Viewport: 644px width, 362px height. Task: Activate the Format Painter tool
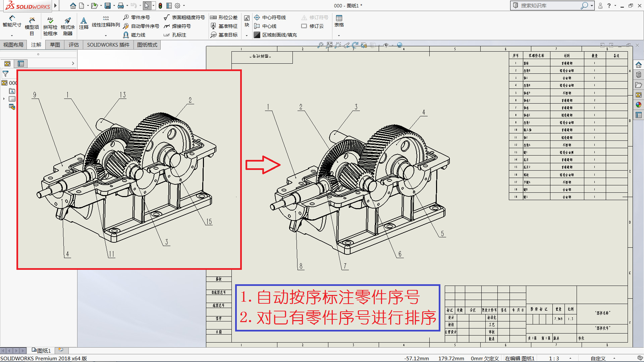coord(68,26)
